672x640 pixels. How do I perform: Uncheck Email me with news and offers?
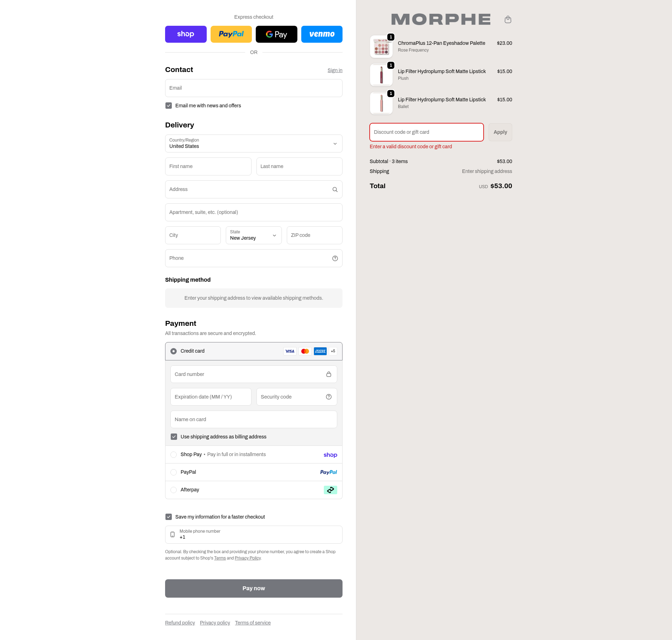click(169, 106)
